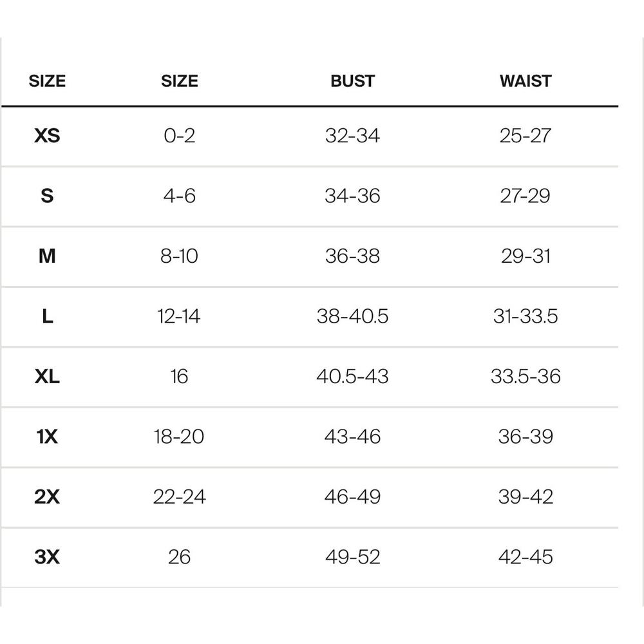Click bust value 46-49

[x=352, y=497]
